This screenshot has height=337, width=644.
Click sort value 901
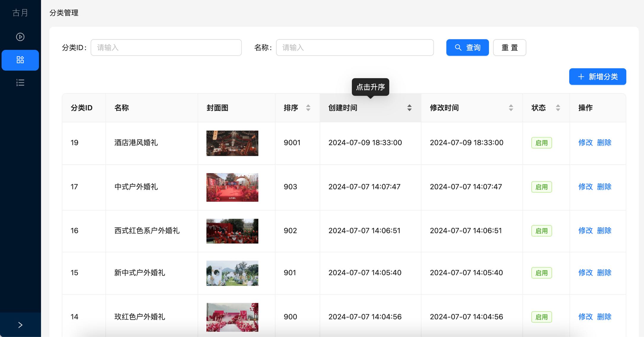click(290, 273)
